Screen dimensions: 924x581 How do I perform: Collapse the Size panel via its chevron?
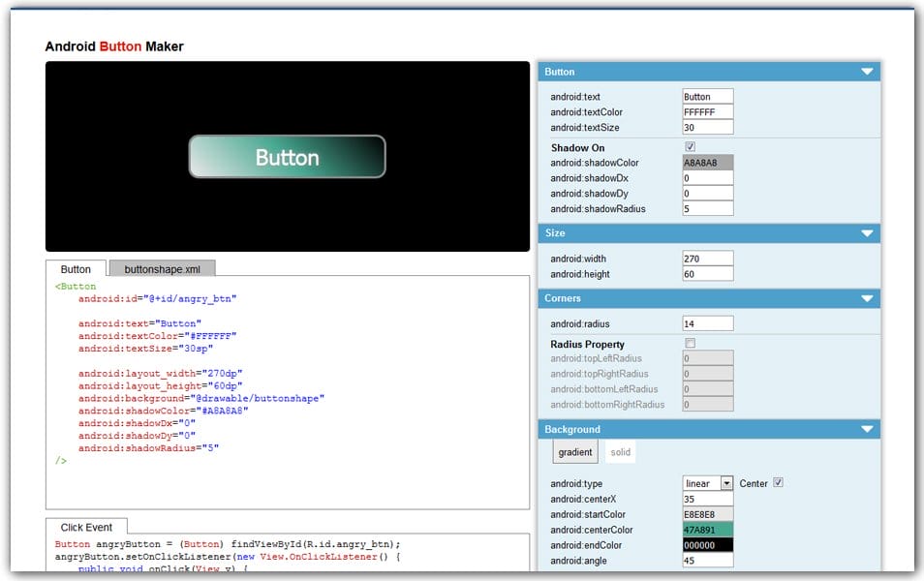(x=869, y=232)
